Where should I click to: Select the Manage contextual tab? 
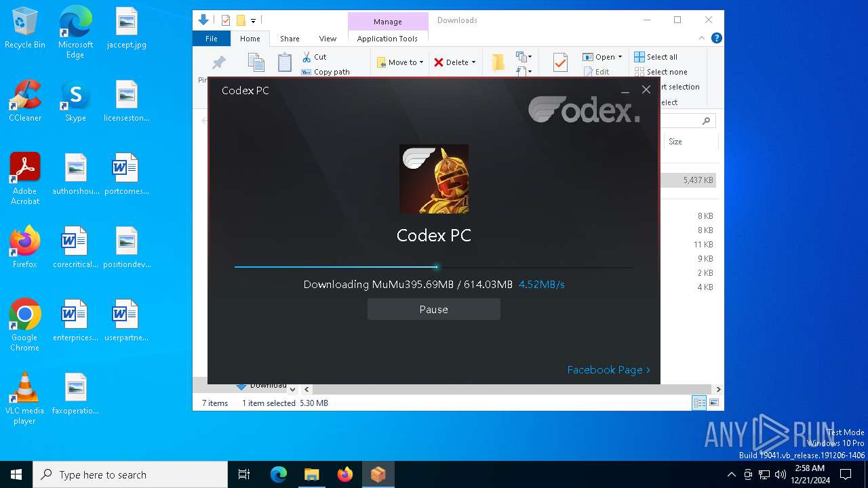point(388,22)
